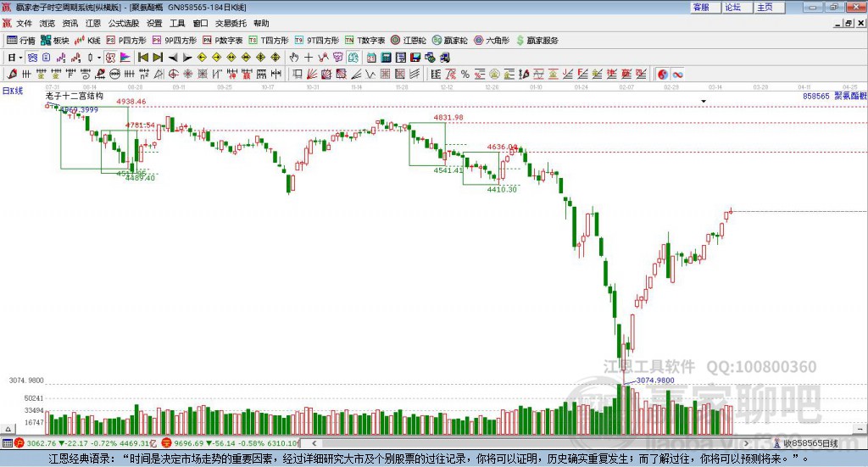Click the red floppy save icon
868x467 pixels.
coord(415,58)
